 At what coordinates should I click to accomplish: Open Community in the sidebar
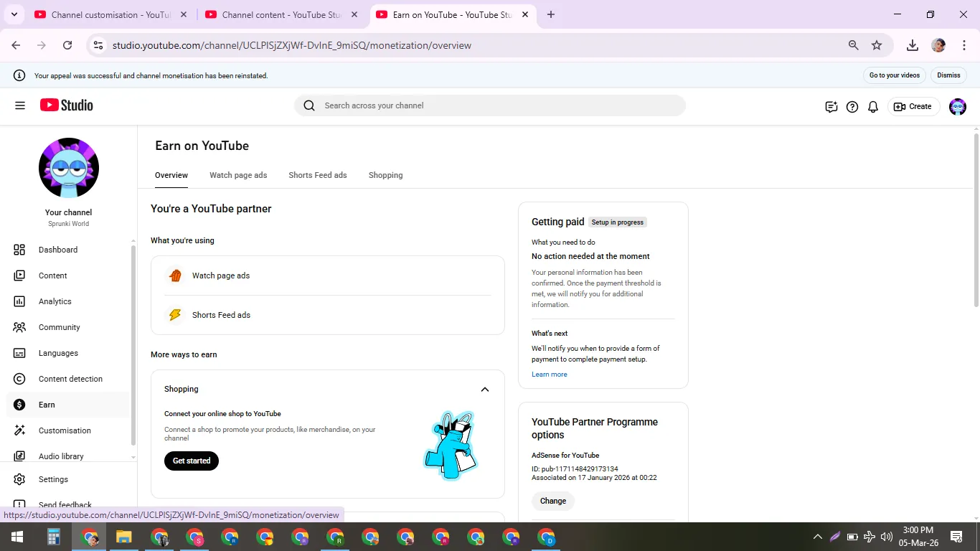[68, 327]
